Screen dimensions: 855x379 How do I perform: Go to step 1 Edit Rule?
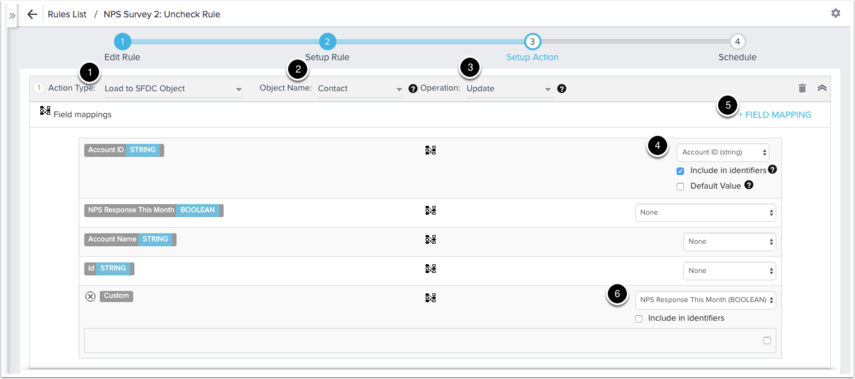(x=123, y=41)
